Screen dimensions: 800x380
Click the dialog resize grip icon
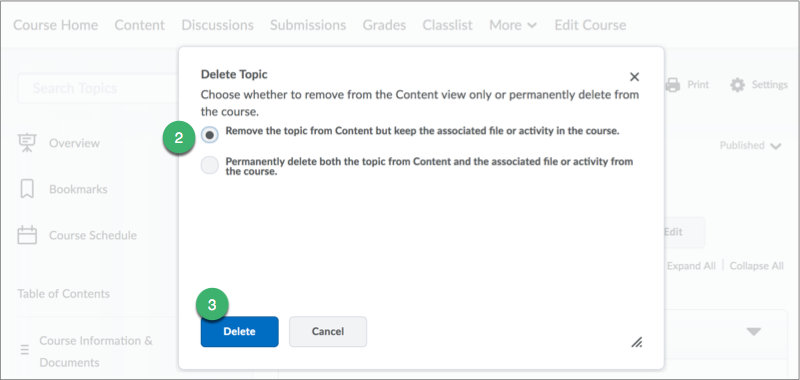(x=636, y=342)
